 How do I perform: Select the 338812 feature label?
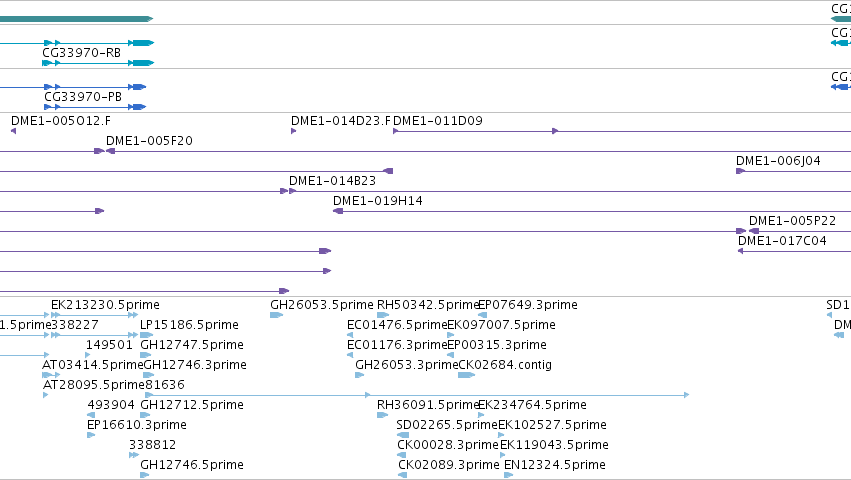tap(153, 445)
